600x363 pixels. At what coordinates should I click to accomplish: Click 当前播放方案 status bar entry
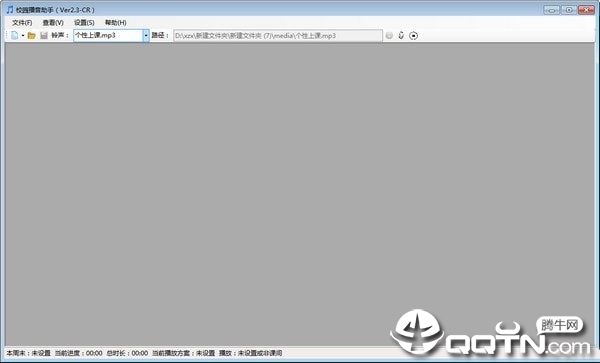click(183, 353)
